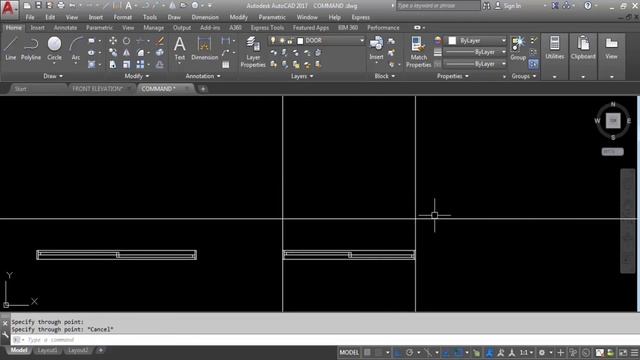
Task: Click the ViewCube top face
Action: [x=613, y=120]
